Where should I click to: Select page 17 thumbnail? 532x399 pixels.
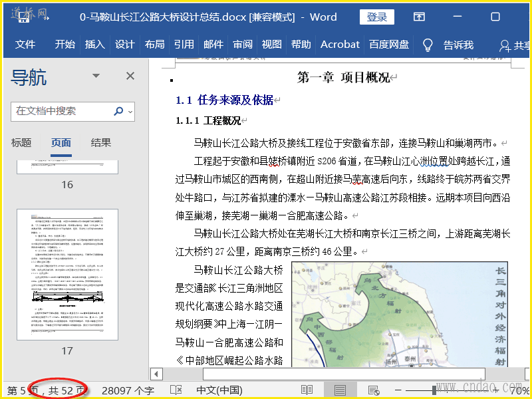coord(68,275)
